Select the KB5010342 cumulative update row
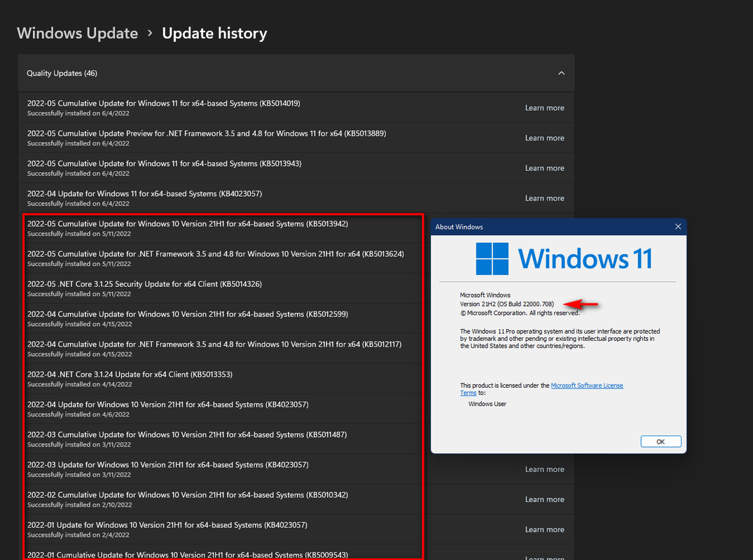753x560 pixels. coord(296,499)
